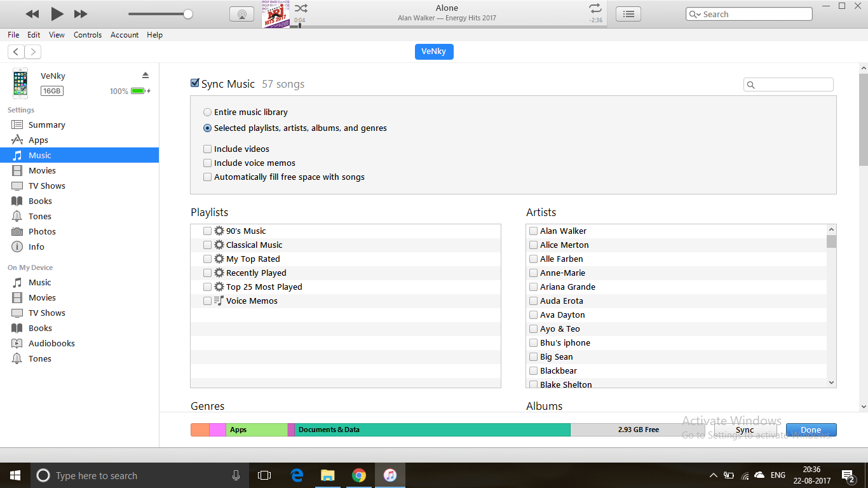Screen dimensions: 868x488
Task: Click the Apps storage segment
Action: click(257, 430)
